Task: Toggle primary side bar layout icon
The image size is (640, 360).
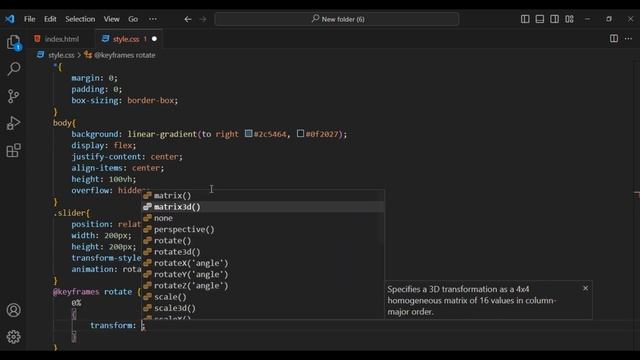Action: point(525,19)
